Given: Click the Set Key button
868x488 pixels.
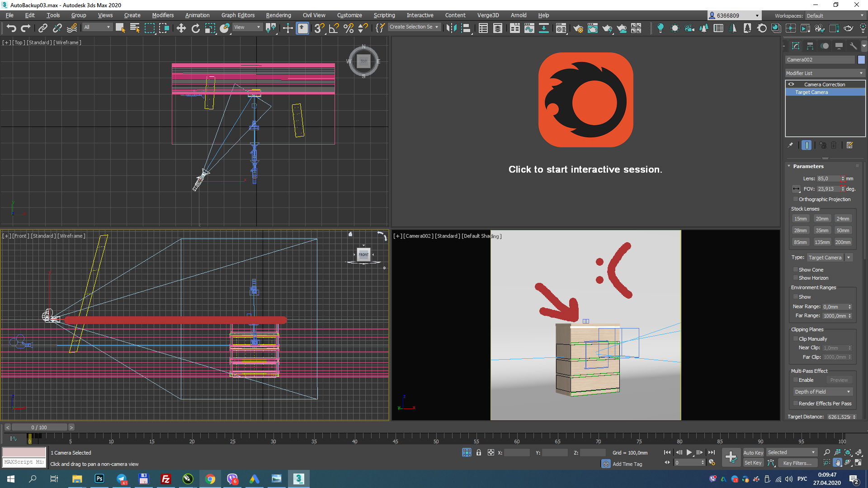Looking at the screenshot, I should (753, 463).
